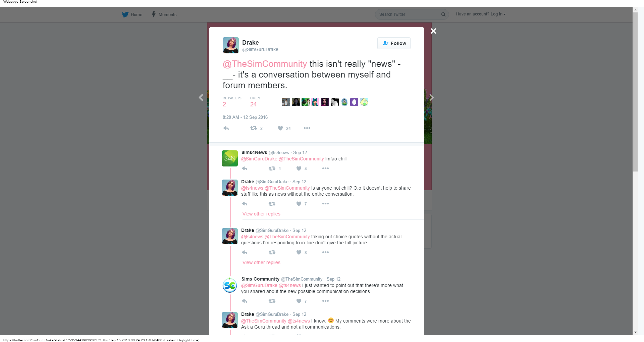Click @TheSimCommunity mention in main tweet
Screen dimensions: 644x342
point(265,64)
